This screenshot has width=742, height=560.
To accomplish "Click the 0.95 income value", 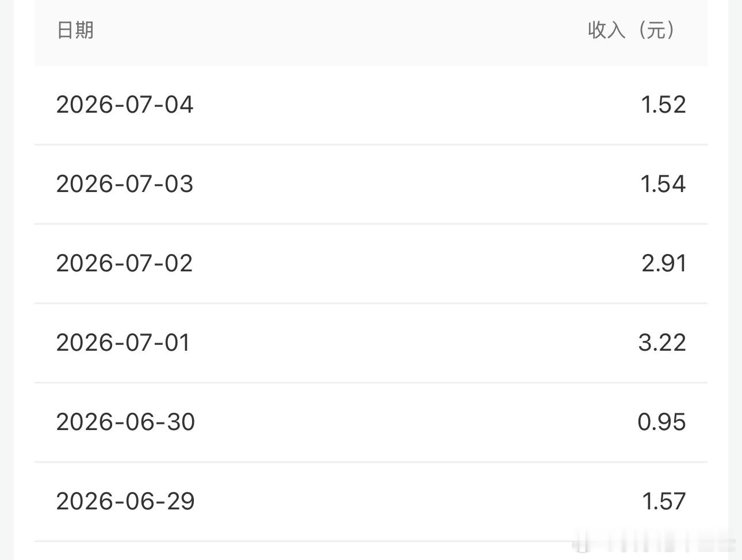I will coord(661,422).
